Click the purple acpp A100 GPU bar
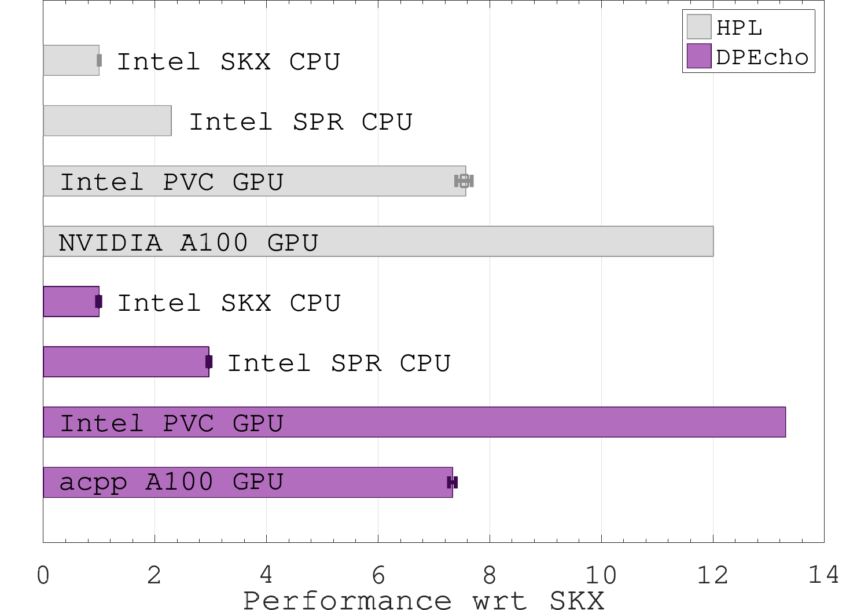 tap(359, 482)
